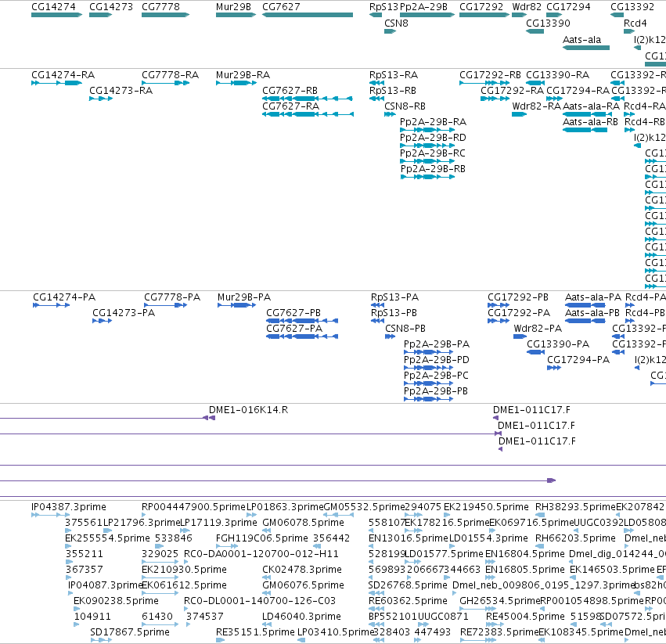666x644 pixels.
Task: Click the CG7778 gene name
Action: point(160,7)
